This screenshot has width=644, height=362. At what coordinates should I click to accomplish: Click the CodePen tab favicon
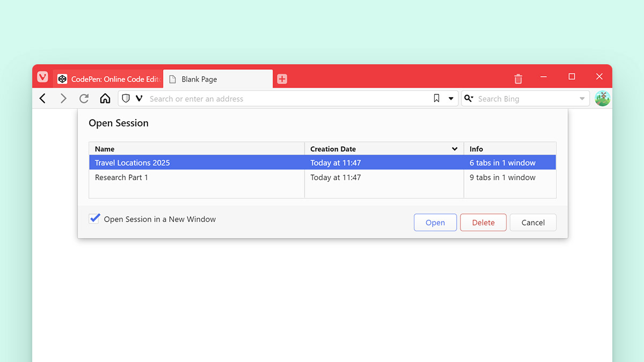click(62, 79)
